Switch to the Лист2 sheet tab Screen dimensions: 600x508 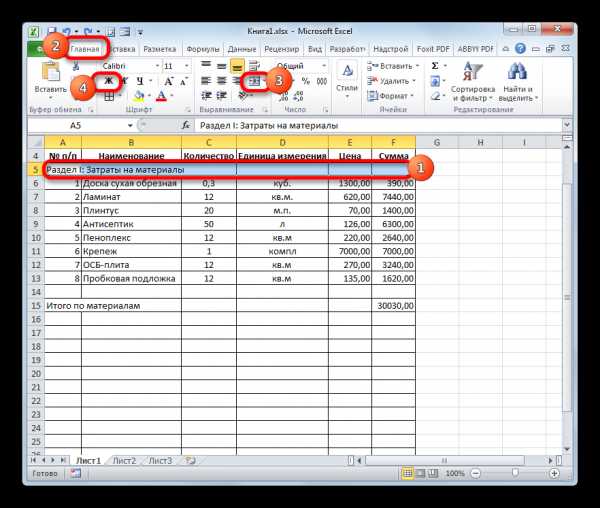[124, 460]
